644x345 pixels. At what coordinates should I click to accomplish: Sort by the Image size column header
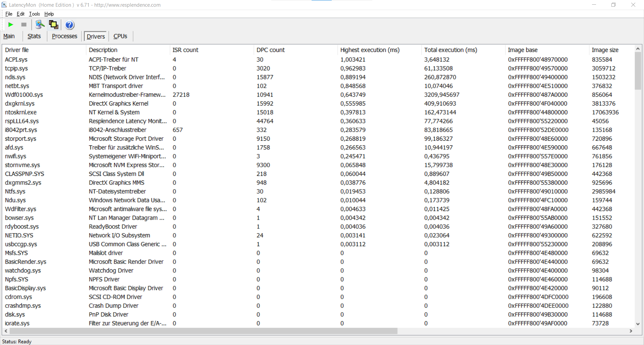(611, 50)
